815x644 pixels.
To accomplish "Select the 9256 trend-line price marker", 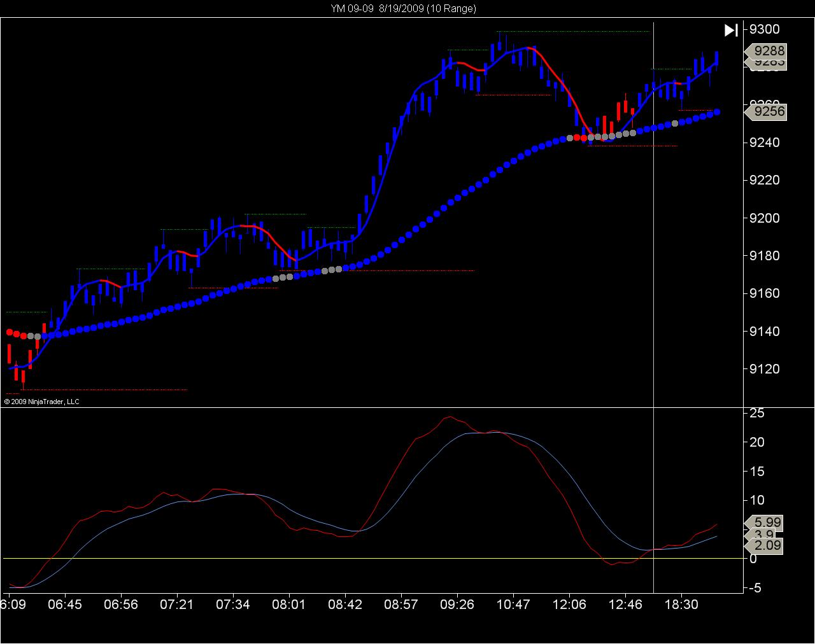I will coord(765,111).
